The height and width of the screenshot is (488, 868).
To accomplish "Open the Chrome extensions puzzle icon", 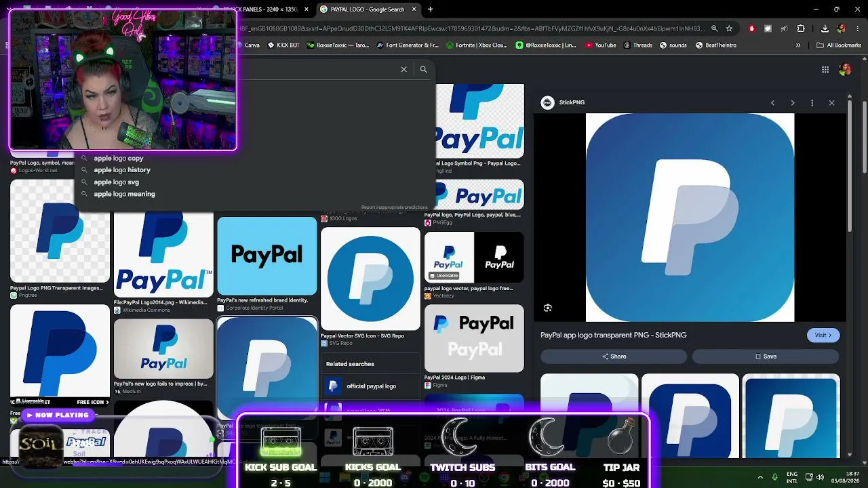I will pyautogui.click(x=801, y=28).
